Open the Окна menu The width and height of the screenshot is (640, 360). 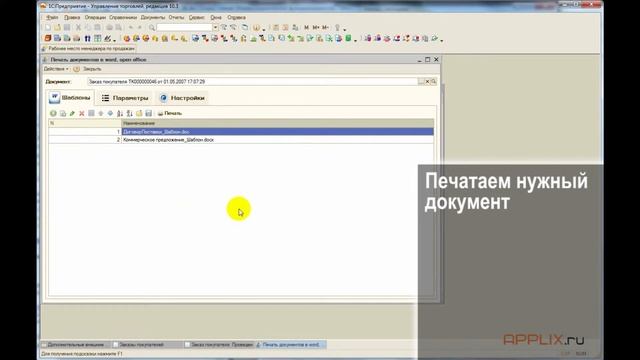point(216,18)
